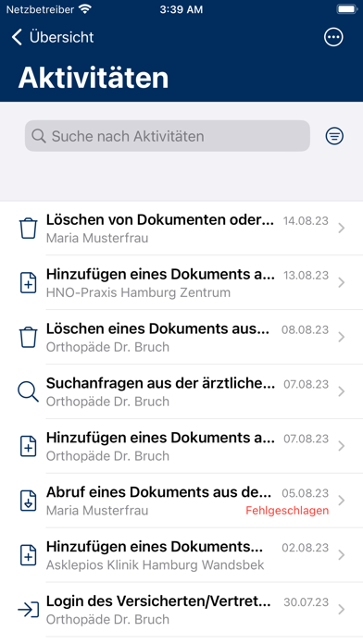Tap trash icon for Maria Musterfrau deletion
Viewport: 363px width, 644px height.
pos(29,229)
